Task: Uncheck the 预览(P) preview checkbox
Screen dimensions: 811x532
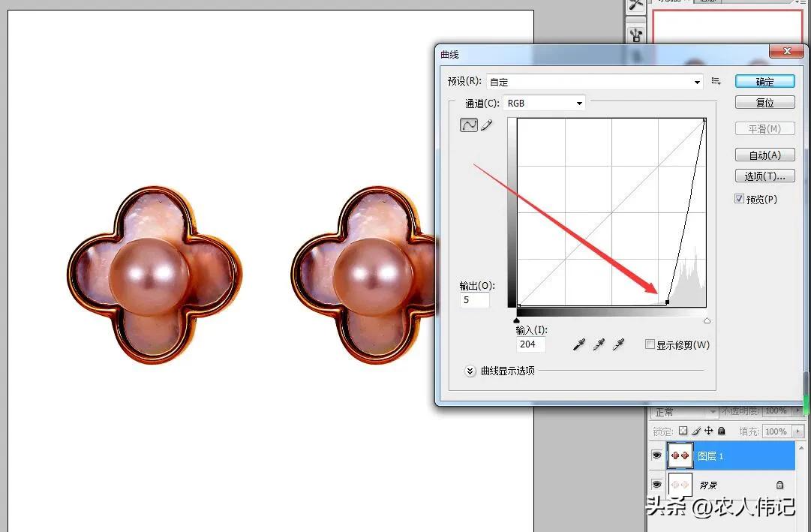Action: pos(740,199)
